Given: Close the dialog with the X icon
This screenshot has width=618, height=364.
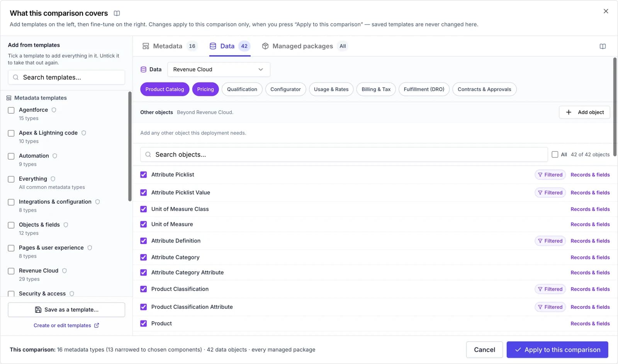Looking at the screenshot, I should (x=606, y=11).
